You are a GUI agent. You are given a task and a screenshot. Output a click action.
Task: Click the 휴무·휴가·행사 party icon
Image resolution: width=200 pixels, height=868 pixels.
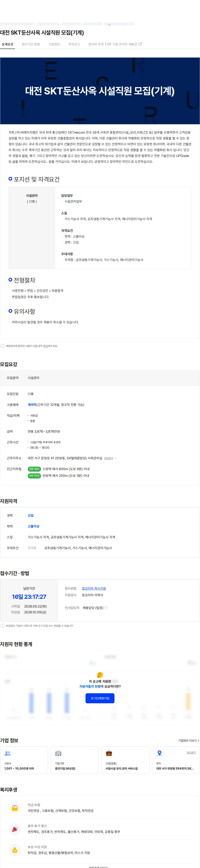pyautogui.click(x=15, y=829)
